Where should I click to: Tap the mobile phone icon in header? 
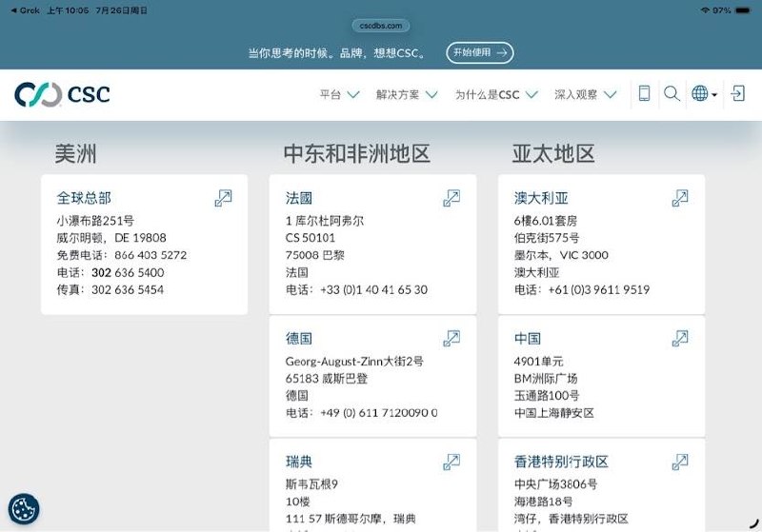point(644,93)
